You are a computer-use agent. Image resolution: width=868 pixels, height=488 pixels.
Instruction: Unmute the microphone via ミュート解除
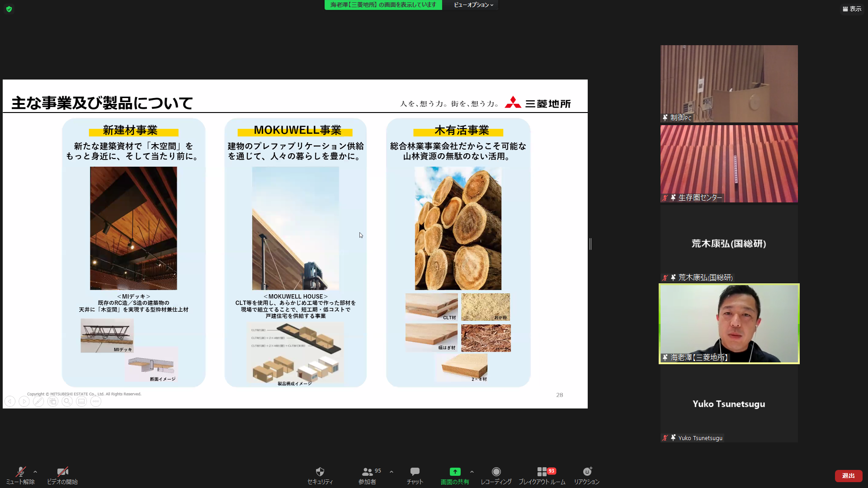[20, 476]
